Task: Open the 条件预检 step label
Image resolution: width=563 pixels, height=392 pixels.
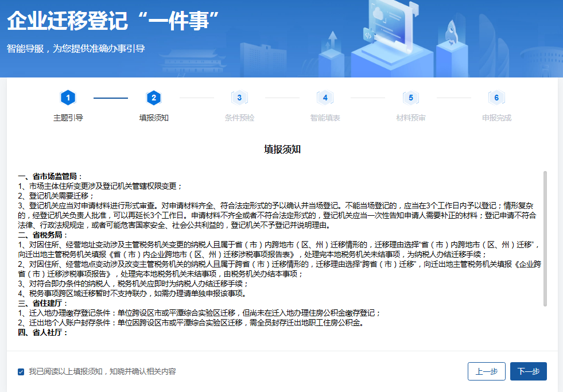Action: (x=239, y=118)
